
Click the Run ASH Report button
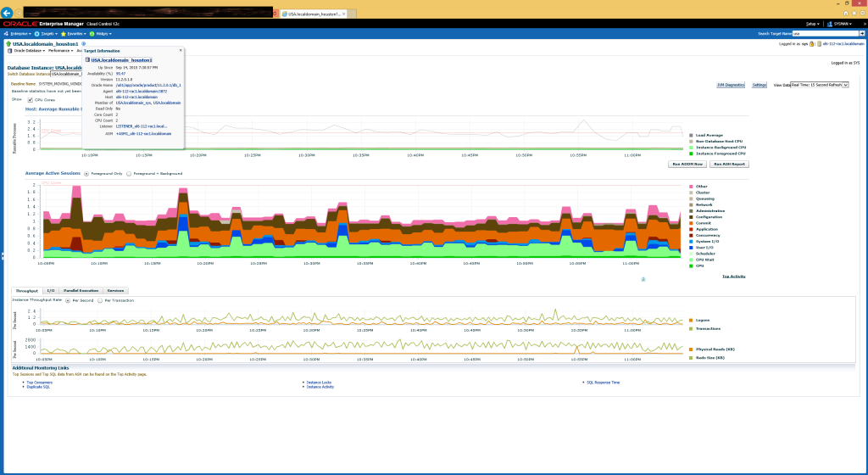[x=728, y=164]
